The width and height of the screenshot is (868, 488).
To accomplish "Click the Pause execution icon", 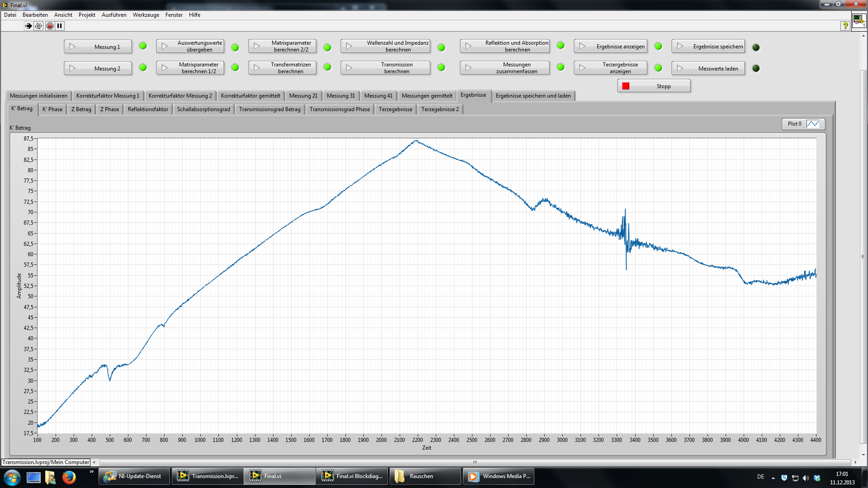I will 59,26.
